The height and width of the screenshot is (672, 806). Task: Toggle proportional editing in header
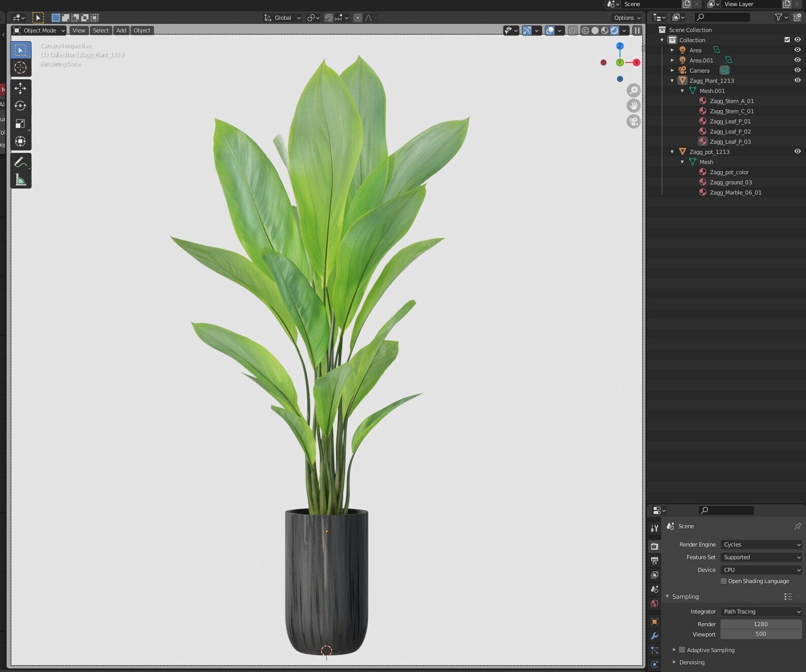[x=358, y=18]
